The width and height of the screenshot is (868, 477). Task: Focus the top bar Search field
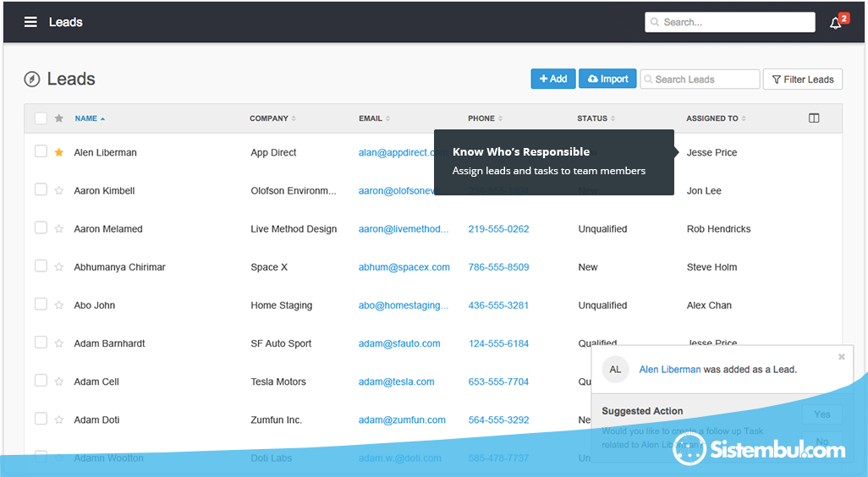(729, 22)
